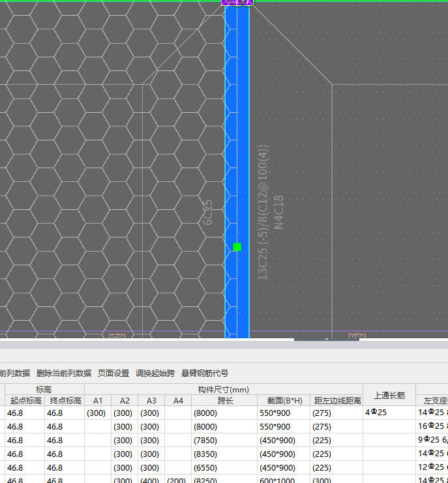Click the A1 cell showing (300)
This screenshot has width=448, height=483.
[98, 413]
